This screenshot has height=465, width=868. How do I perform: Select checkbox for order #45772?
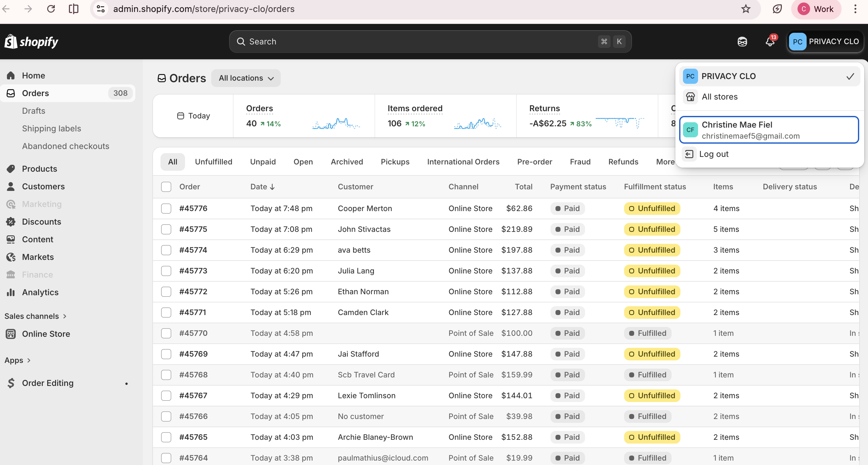tap(166, 292)
